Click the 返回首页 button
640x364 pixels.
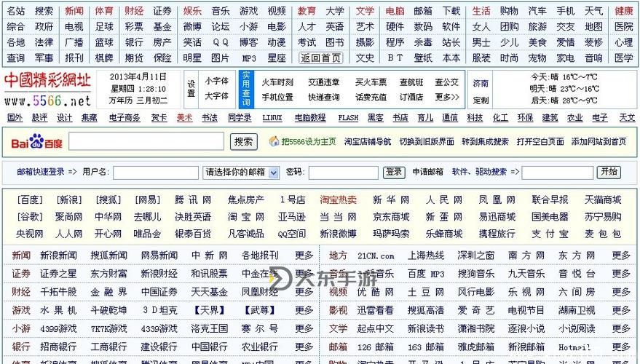320,58
